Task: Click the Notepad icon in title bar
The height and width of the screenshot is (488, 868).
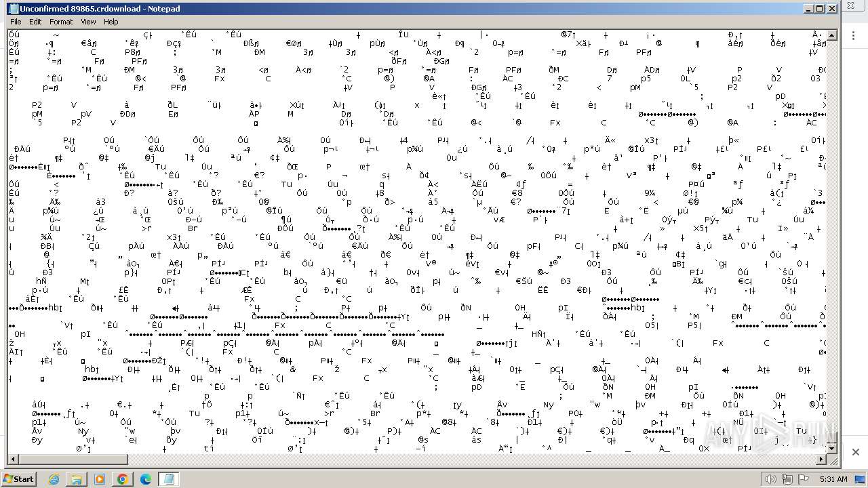Action: pos(14,9)
